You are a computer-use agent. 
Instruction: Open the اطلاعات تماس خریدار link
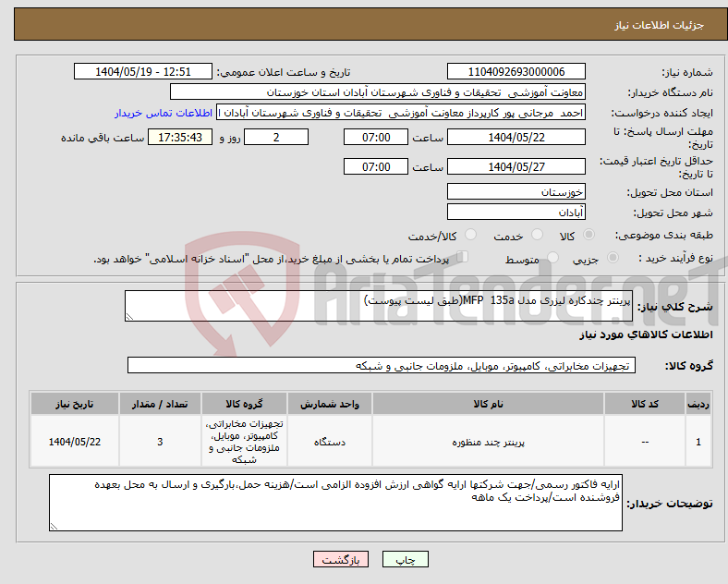164,113
